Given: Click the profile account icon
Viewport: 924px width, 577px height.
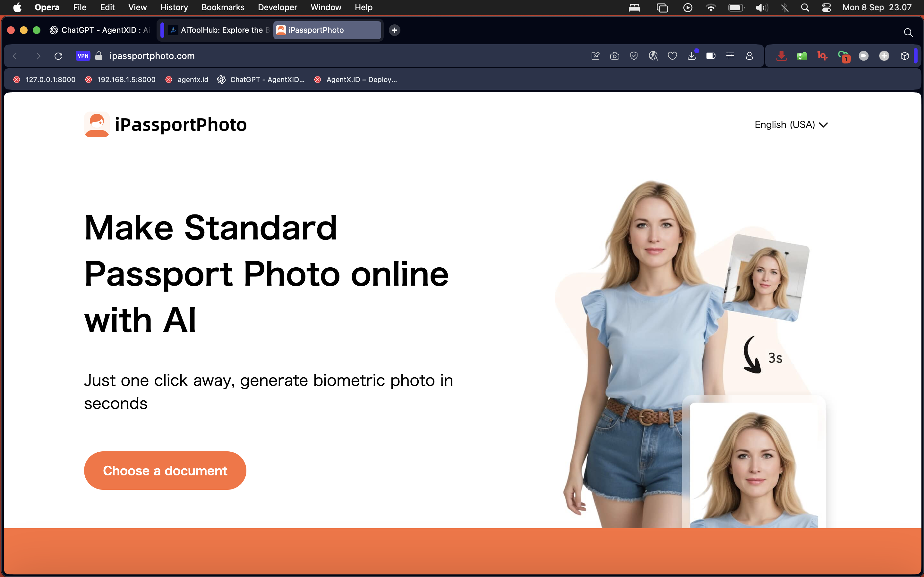Looking at the screenshot, I should click(749, 56).
